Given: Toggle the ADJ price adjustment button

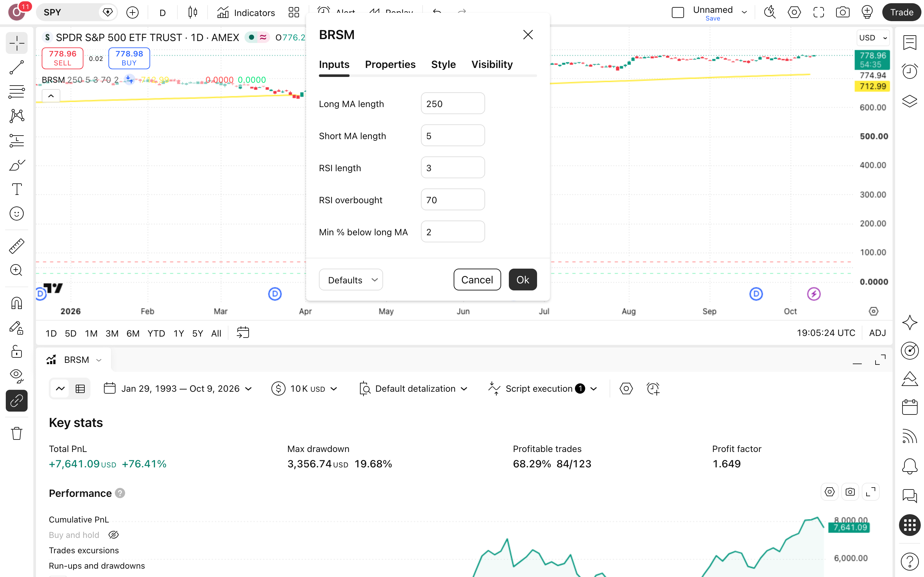Looking at the screenshot, I should (x=877, y=333).
